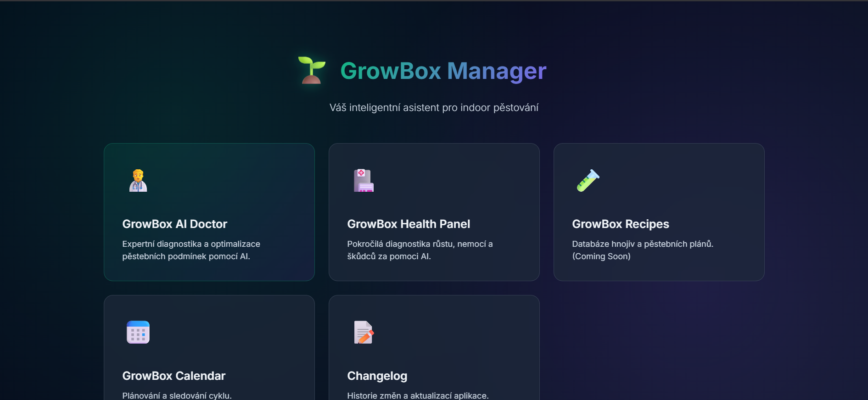Viewport: 868px width, 400px height.
Task: Click the doctor emoji icon on AI Doctor card
Action: [x=138, y=180]
